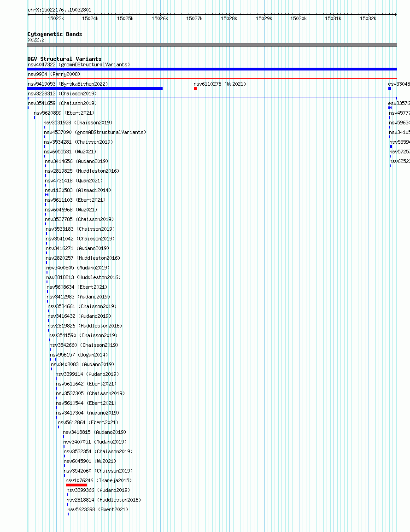Open nsv2819825 (Huddleston2016) variant
Screen dimensions: 410x532
point(82,171)
